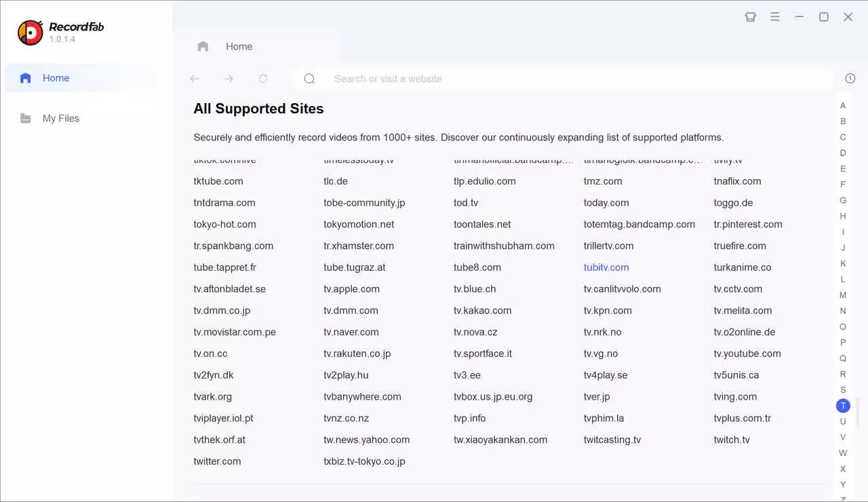The width and height of the screenshot is (868, 502).
Task: Open today.com link
Action: point(606,203)
